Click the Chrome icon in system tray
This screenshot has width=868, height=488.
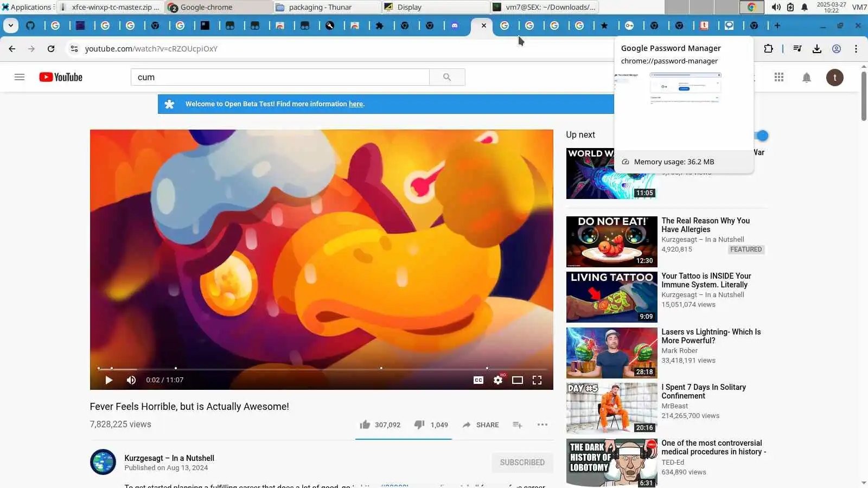(x=752, y=7)
